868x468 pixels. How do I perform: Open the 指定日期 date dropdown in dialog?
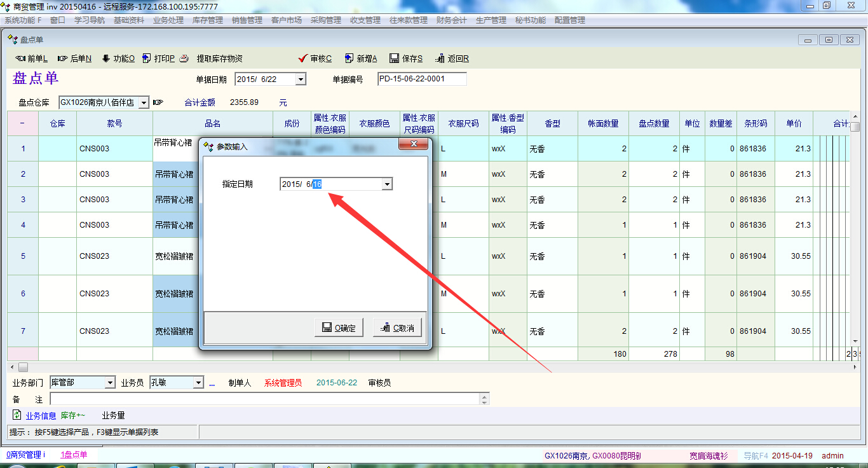(386, 184)
